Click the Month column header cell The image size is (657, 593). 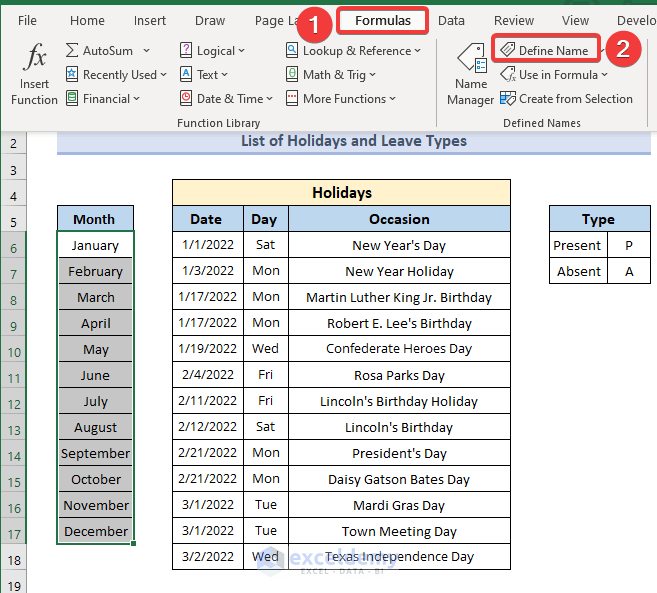point(96,219)
